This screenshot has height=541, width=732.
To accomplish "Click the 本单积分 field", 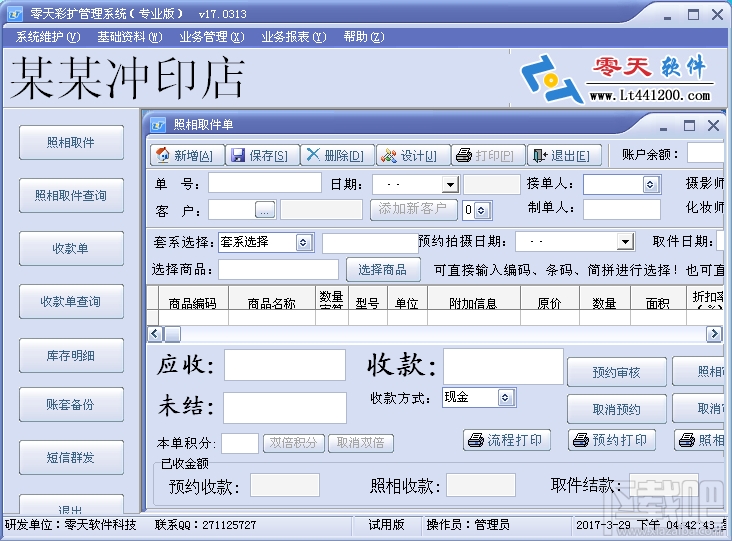I will pos(240,443).
